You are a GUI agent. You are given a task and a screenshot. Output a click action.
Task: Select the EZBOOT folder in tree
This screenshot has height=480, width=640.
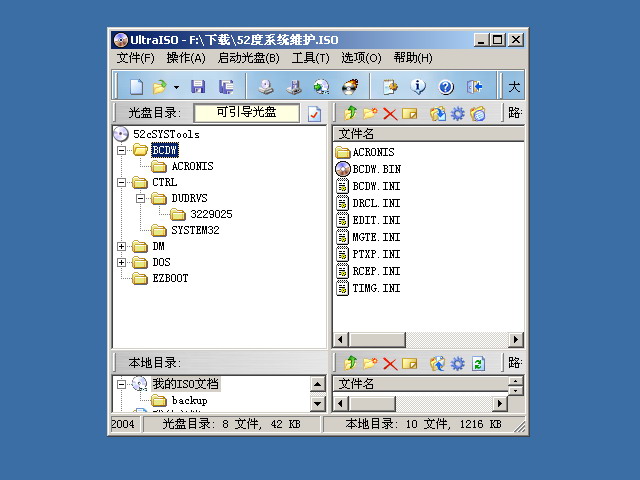tap(170, 278)
